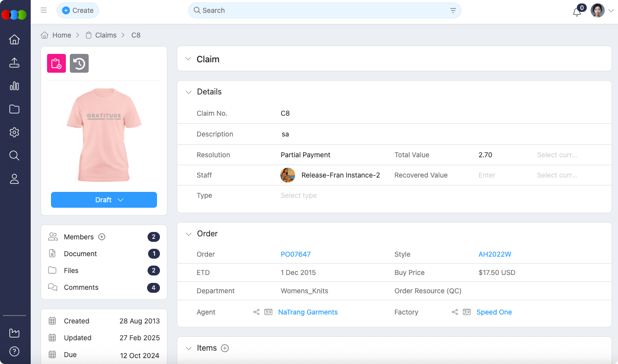Collapse the Order section
This screenshot has height=364, width=618.
(x=188, y=234)
